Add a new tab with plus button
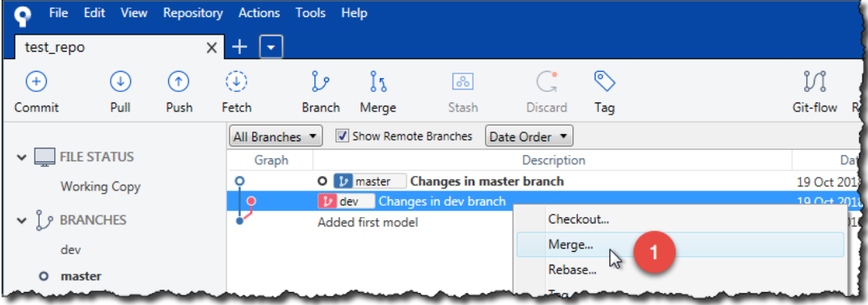The image size is (868, 305). 239,48
